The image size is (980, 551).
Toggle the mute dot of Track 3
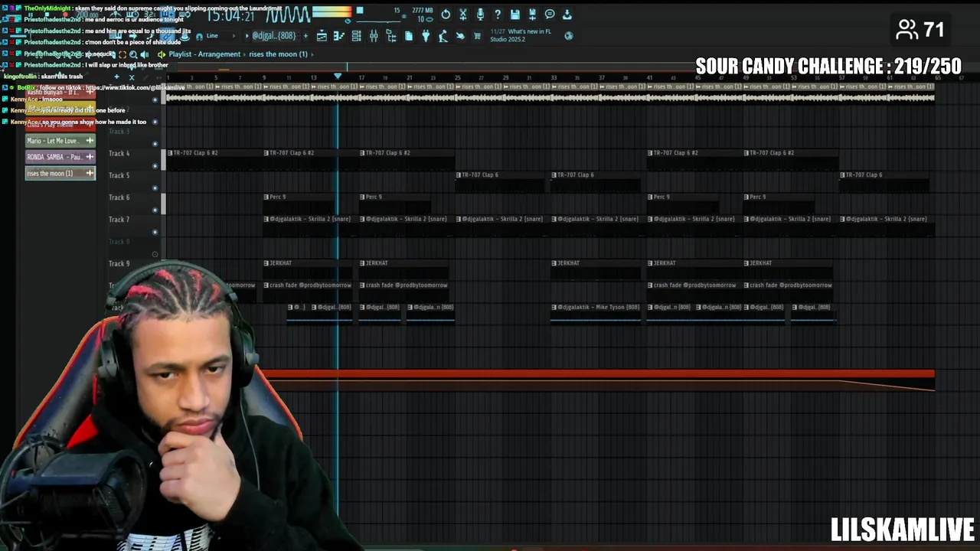(155, 144)
